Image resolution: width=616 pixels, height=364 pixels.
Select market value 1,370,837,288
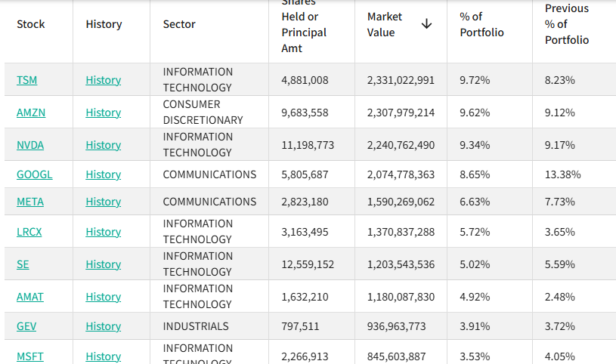coord(401,232)
